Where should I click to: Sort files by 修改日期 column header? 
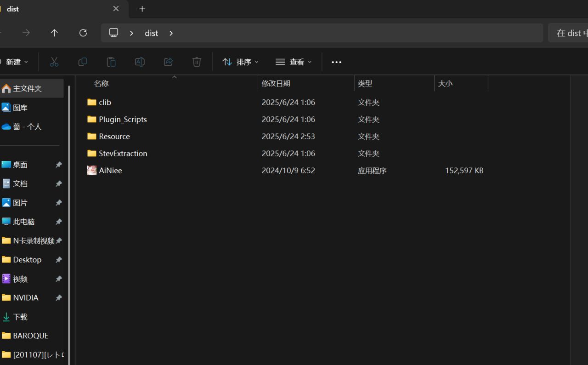pos(276,83)
